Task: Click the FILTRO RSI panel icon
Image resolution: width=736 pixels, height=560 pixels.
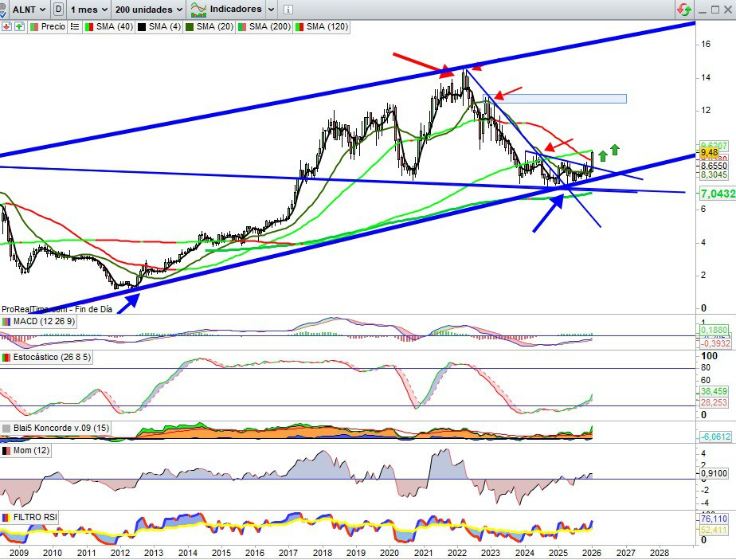Action: [7, 517]
